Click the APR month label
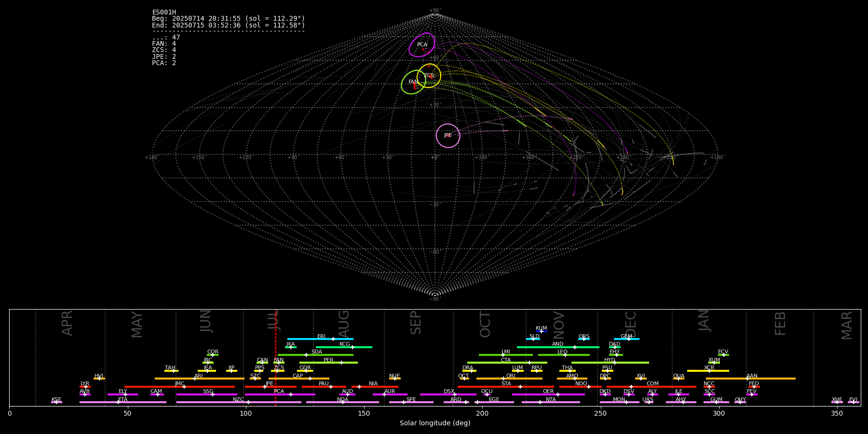The width and height of the screenshot is (868, 434). coord(67,323)
